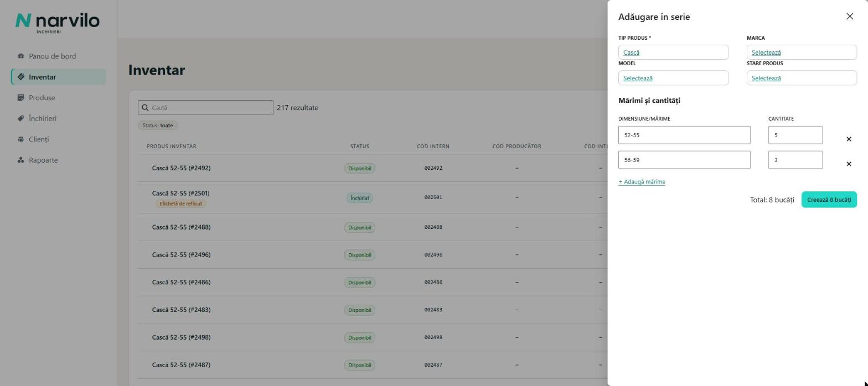868x386 pixels.
Task: Select the Cască 52-55 (#2488) item
Action: pos(181,227)
